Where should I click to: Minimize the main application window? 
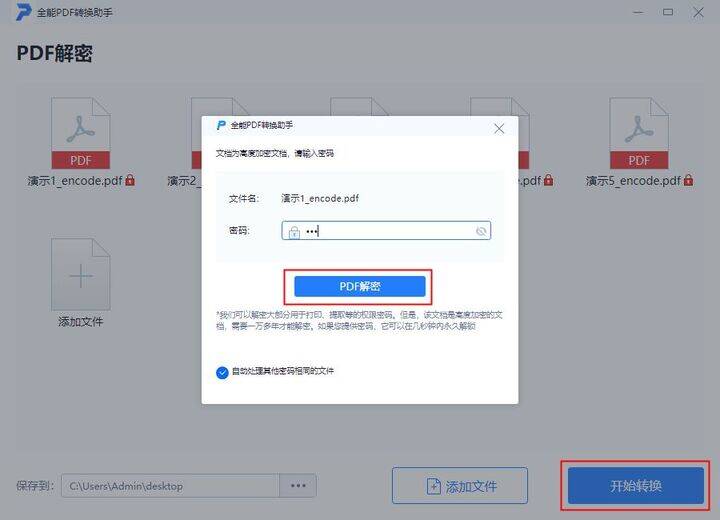point(638,12)
